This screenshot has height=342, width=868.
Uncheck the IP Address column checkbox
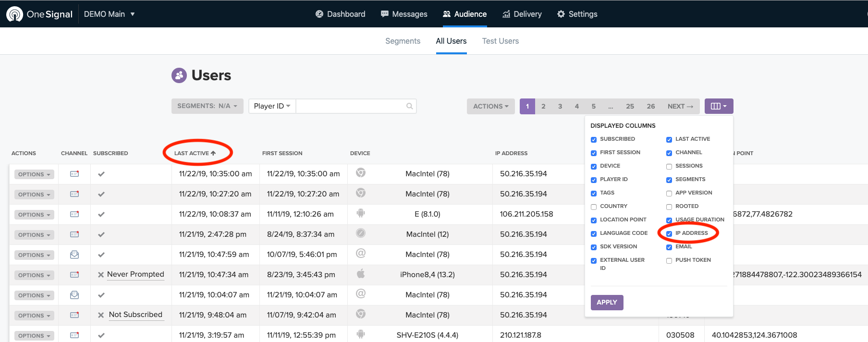pyautogui.click(x=669, y=233)
